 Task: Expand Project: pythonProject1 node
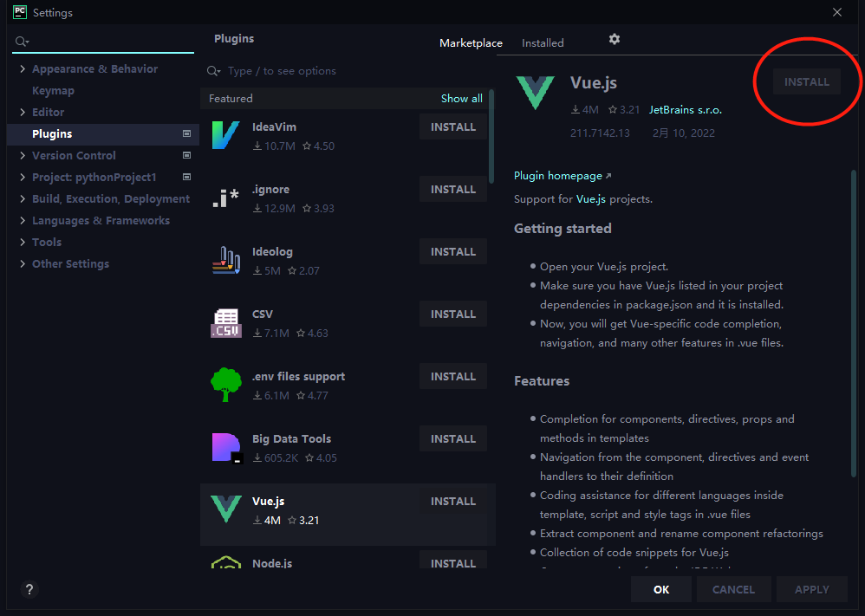pyautogui.click(x=23, y=177)
